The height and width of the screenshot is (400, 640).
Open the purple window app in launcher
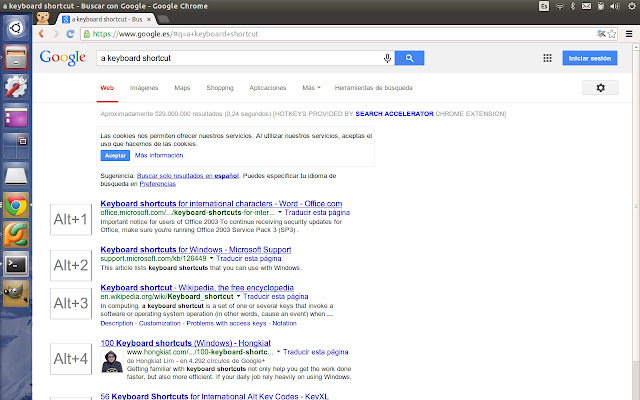click(16, 116)
